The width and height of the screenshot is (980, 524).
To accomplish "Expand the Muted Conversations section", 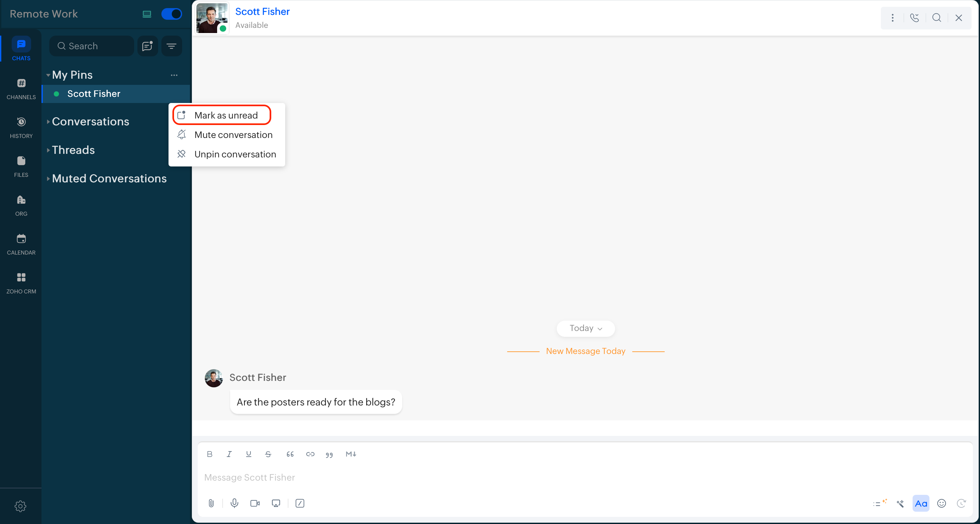I will coord(109,179).
